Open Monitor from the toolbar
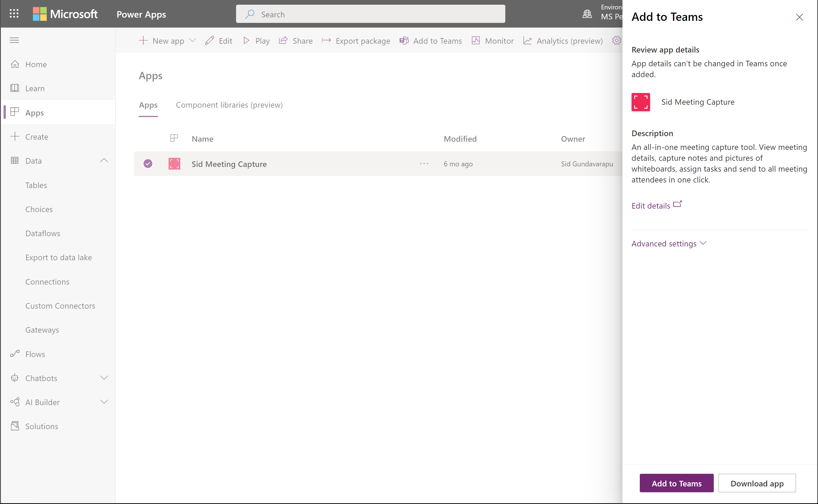Screen dimensions: 818x504 click(492, 40)
